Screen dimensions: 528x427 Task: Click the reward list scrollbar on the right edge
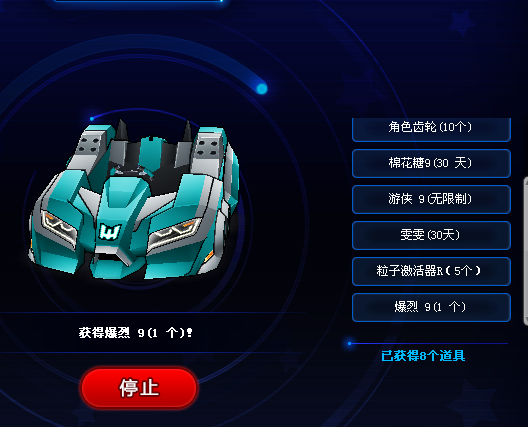coord(526,251)
